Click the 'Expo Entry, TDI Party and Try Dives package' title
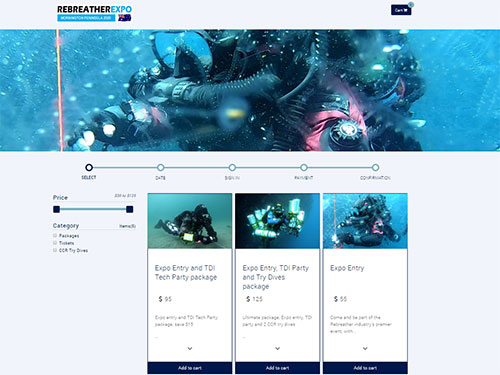This screenshot has height=375, width=500. [x=276, y=277]
